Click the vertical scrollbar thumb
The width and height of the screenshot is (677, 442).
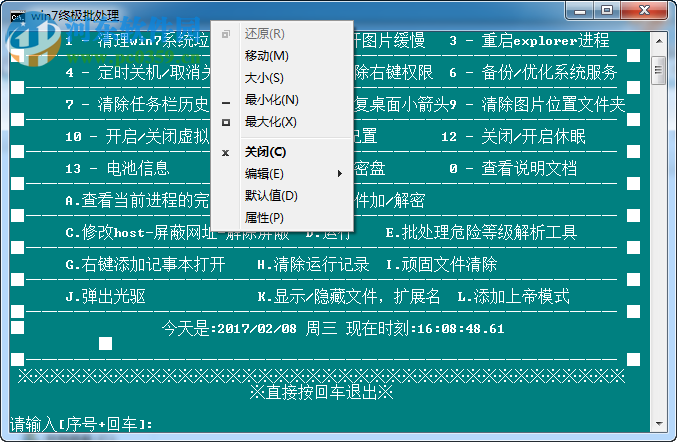click(658, 70)
